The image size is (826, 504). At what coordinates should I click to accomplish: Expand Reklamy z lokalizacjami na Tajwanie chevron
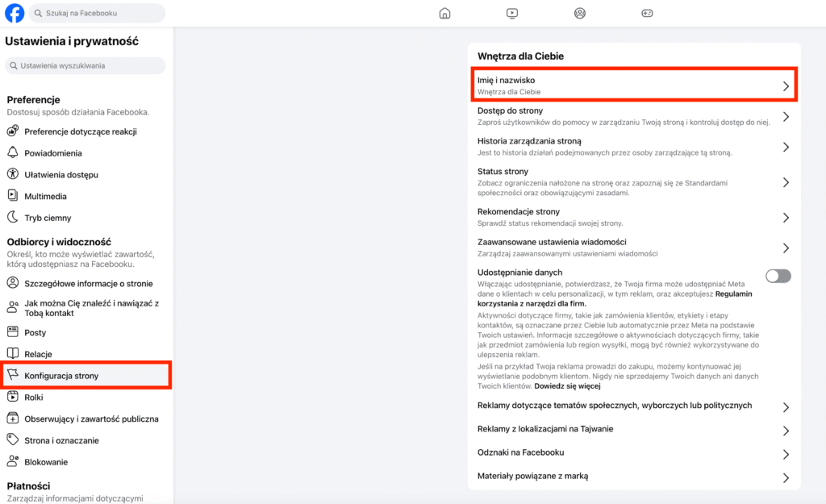(x=786, y=431)
